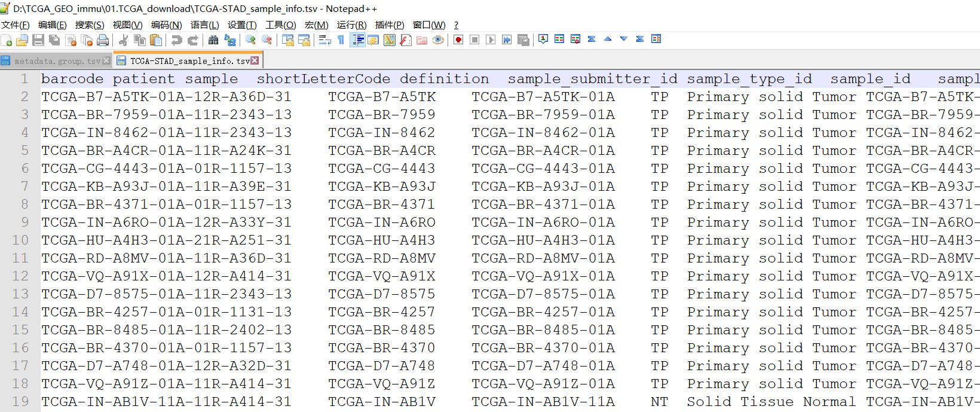
Task: Toggle file monitoring eye icon
Action: coord(438,40)
